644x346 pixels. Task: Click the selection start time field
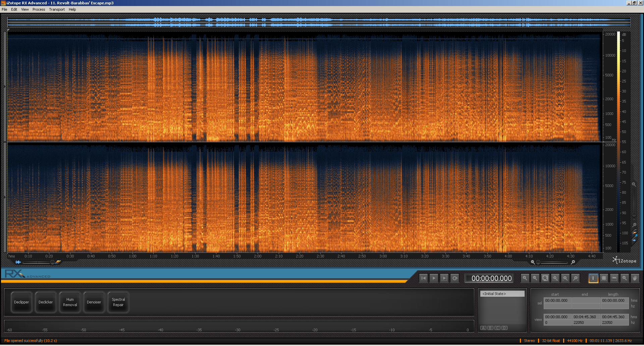pos(558,300)
